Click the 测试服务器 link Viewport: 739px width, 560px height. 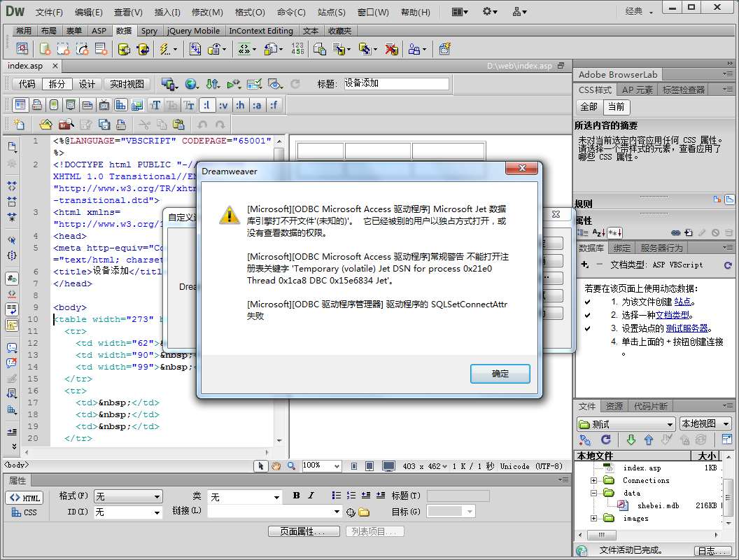[x=687, y=328]
